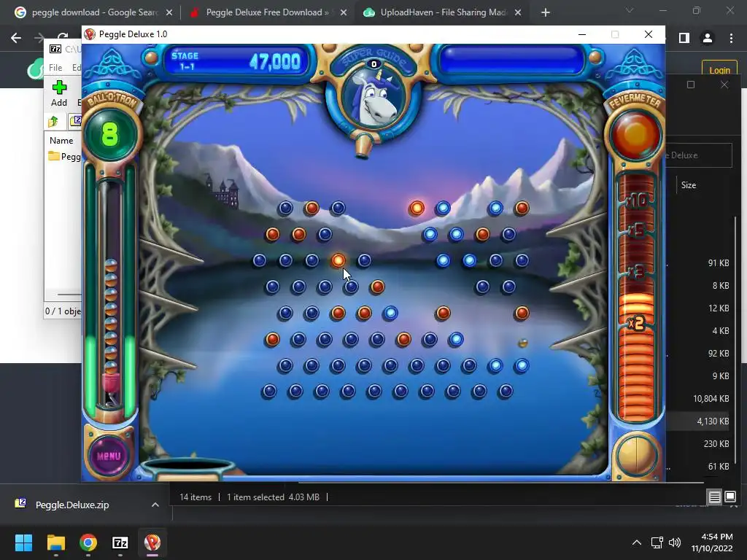Click search field in File Explorer window
The width and height of the screenshot is (747, 560).
tap(698, 155)
